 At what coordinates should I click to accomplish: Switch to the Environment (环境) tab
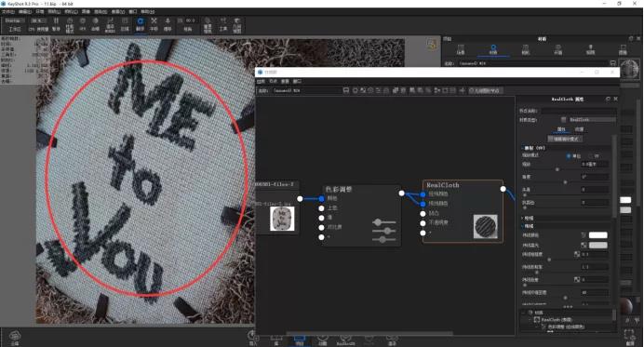[x=557, y=49]
